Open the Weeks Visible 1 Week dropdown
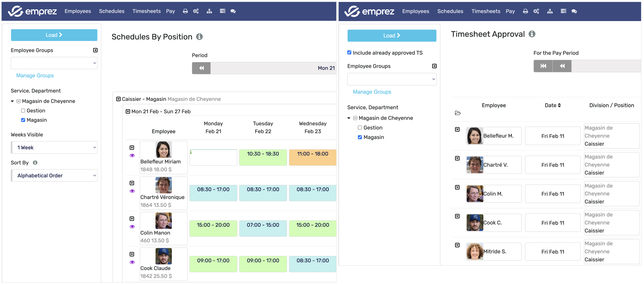644x285 pixels. click(x=54, y=148)
